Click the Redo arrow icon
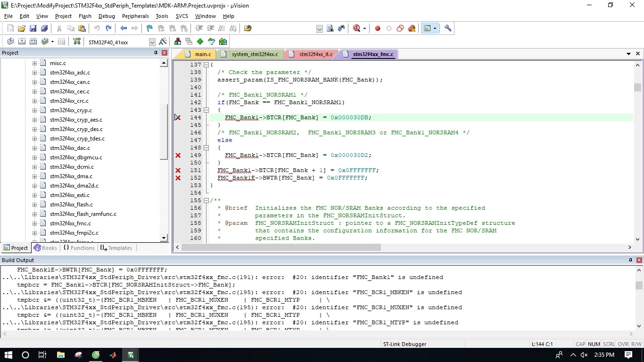 coord(108,28)
